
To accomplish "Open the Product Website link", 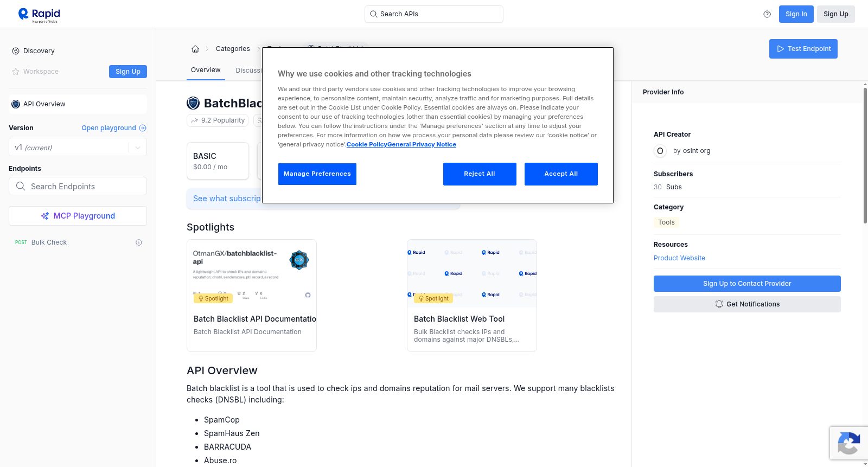I will pos(679,258).
